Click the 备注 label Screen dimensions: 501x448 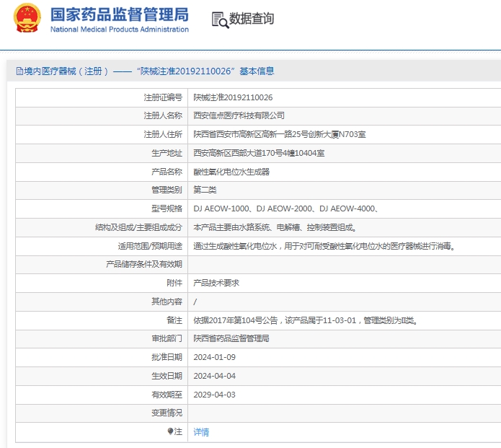pos(174,320)
